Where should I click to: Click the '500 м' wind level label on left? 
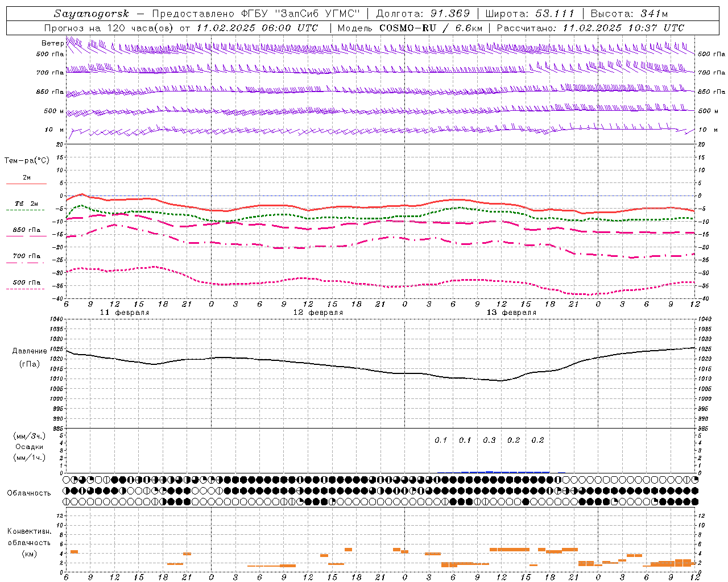coord(54,111)
